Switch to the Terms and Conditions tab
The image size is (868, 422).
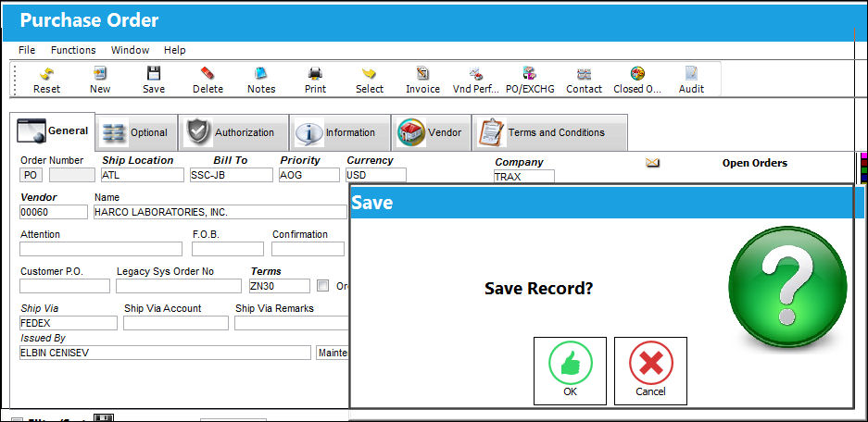(549, 132)
